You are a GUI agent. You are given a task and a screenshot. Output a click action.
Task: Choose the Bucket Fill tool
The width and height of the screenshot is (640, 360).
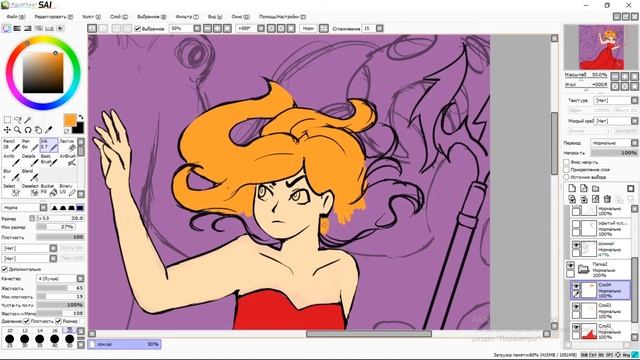click(49, 190)
